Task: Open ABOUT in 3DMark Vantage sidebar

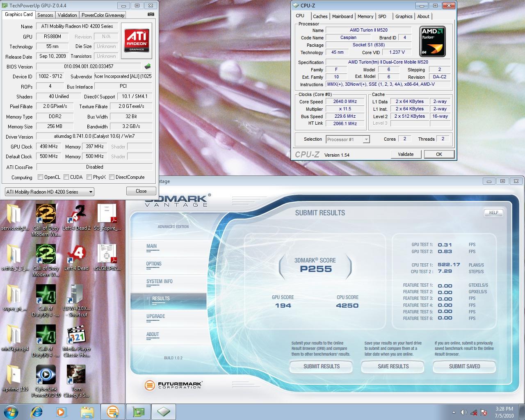Action: (x=153, y=334)
